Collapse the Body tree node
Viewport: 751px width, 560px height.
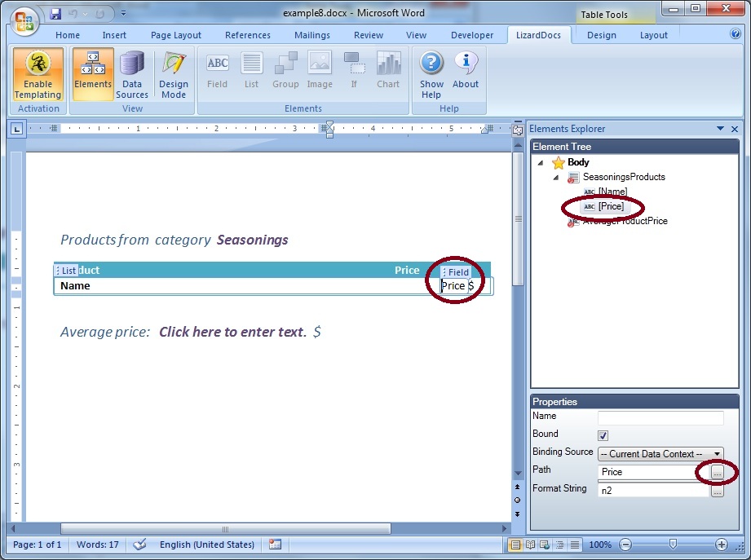tap(541, 163)
